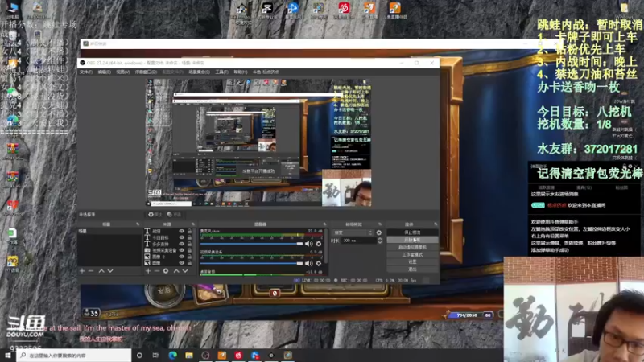Open scene transition properties gear
The image size is (644, 362).
pos(378,232)
